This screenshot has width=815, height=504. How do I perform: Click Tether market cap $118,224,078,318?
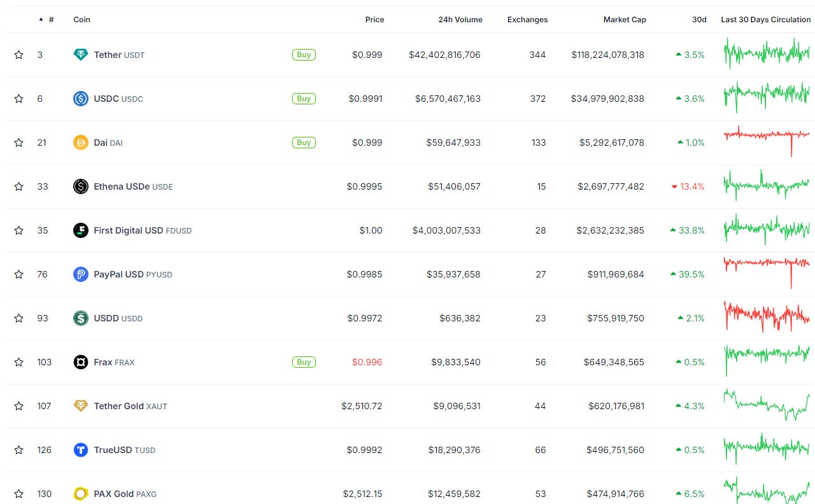(x=608, y=55)
